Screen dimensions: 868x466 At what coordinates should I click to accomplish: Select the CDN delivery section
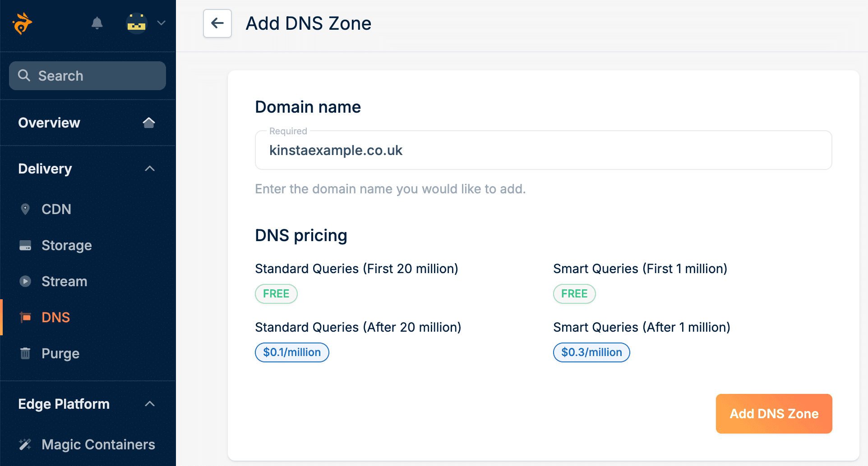pyautogui.click(x=56, y=209)
